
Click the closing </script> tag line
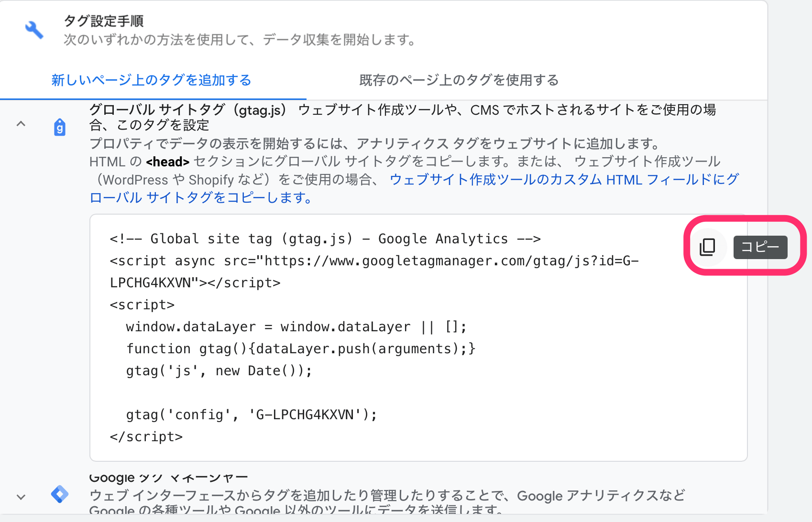146,437
